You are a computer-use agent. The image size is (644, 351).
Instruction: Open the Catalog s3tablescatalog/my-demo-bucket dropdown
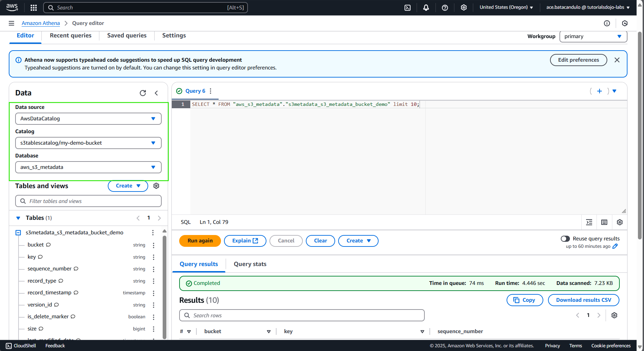coord(88,143)
